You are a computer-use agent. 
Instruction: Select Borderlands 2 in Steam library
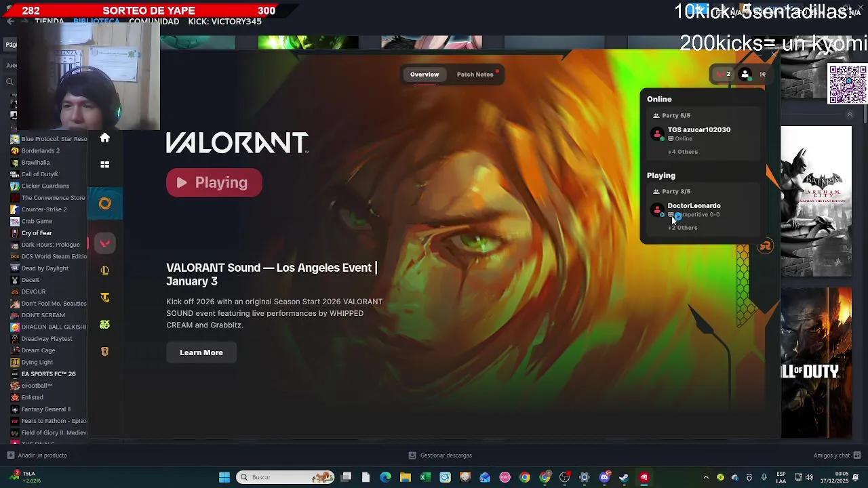pos(41,150)
